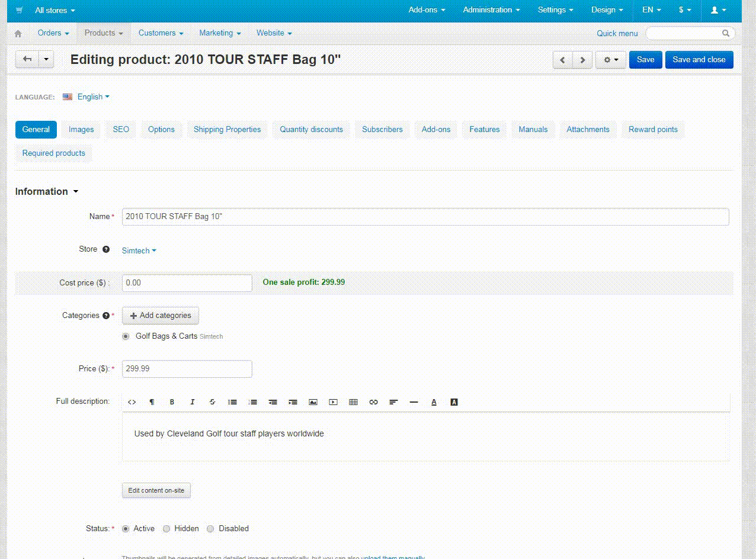Set status to Hidden

(166, 529)
